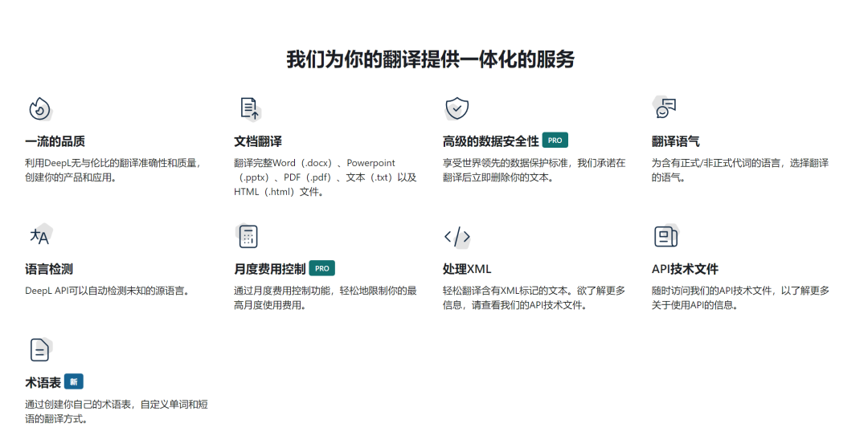868x444 pixels.
Task: Click the main heading 我们为你的翻译提供一体化的服务
Action: (430, 59)
